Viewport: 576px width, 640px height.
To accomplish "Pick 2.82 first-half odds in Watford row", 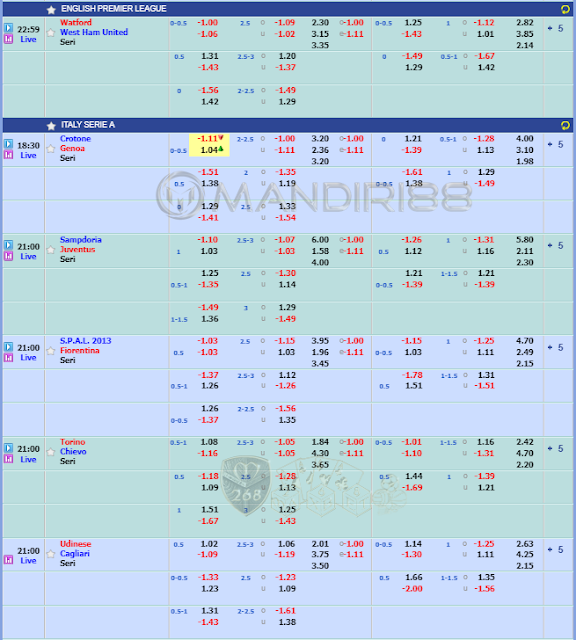I will pyautogui.click(x=525, y=23).
